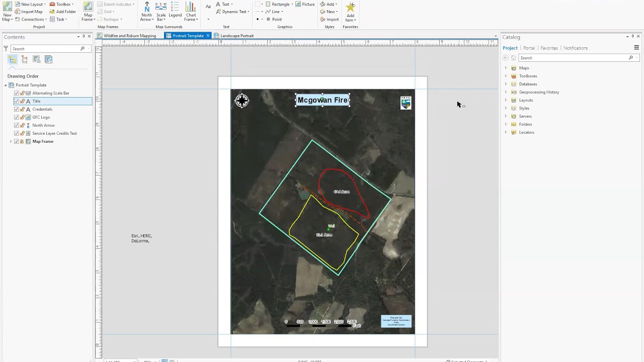Click the north arrow compass on layout
This screenshot has width=644, height=362.
[x=242, y=101]
